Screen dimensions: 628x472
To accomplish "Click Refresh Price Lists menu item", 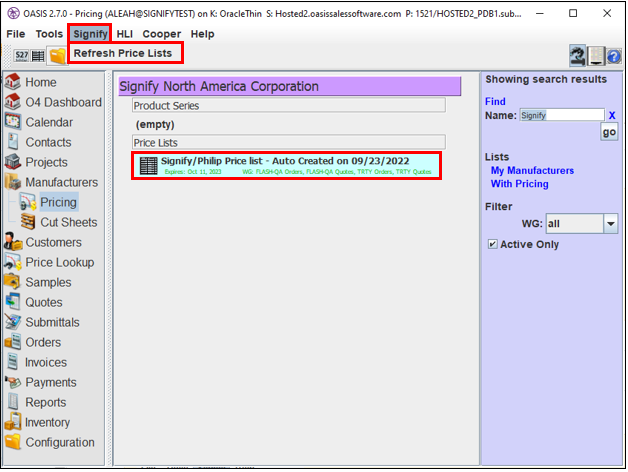I will click(x=123, y=52).
